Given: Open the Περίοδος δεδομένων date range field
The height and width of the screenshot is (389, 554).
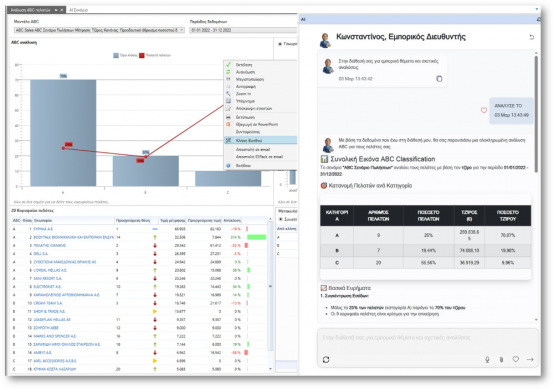Looking at the screenshot, I should [x=243, y=30].
